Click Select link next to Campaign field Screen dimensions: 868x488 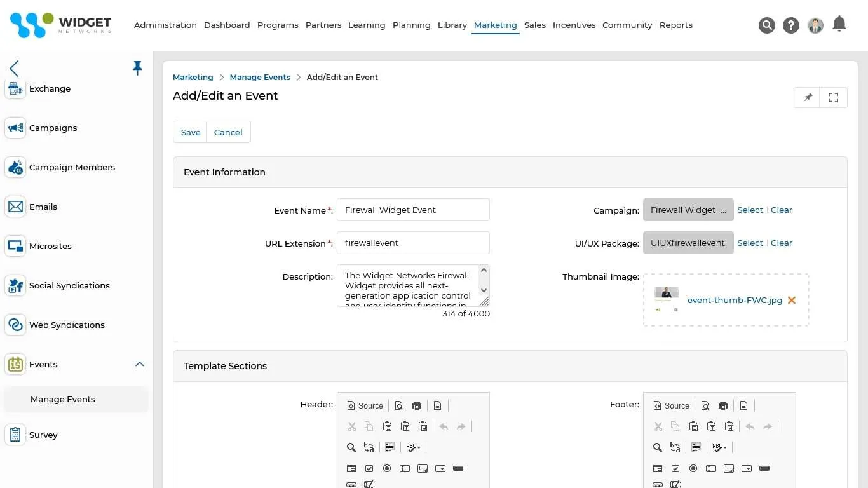(x=750, y=210)
